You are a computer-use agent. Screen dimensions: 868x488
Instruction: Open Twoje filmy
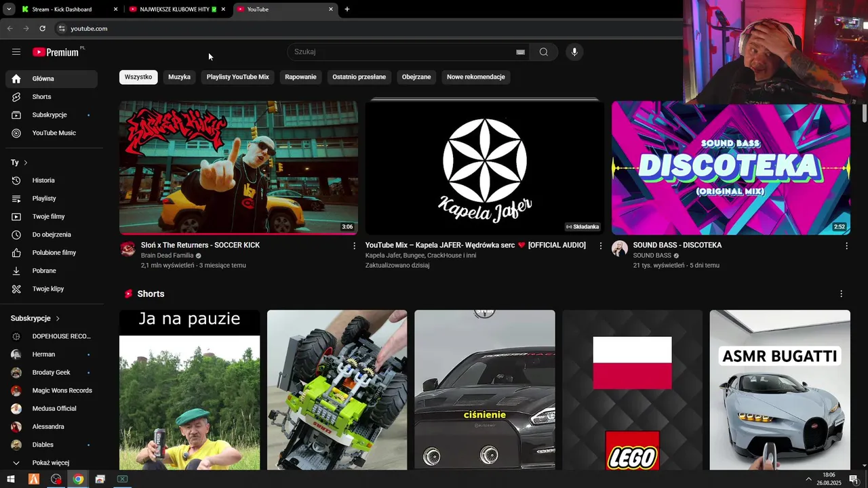pyautogui.click(x=52, y=217)
